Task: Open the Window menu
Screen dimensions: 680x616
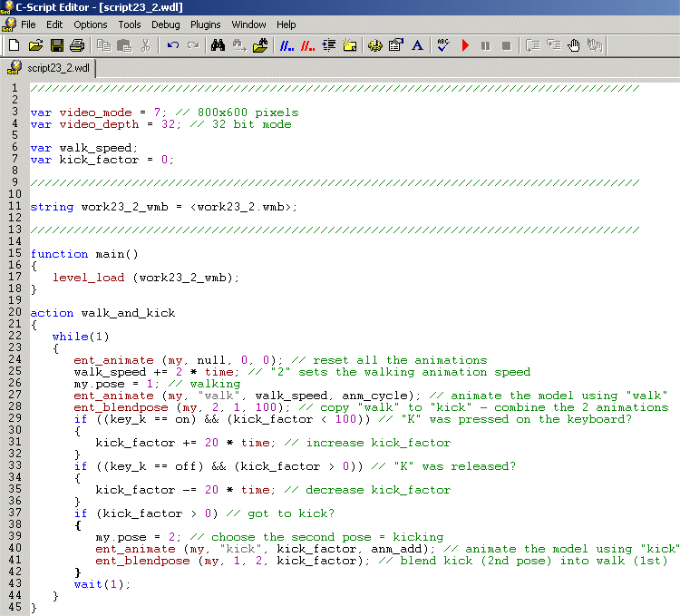Action: coord(248,24)
